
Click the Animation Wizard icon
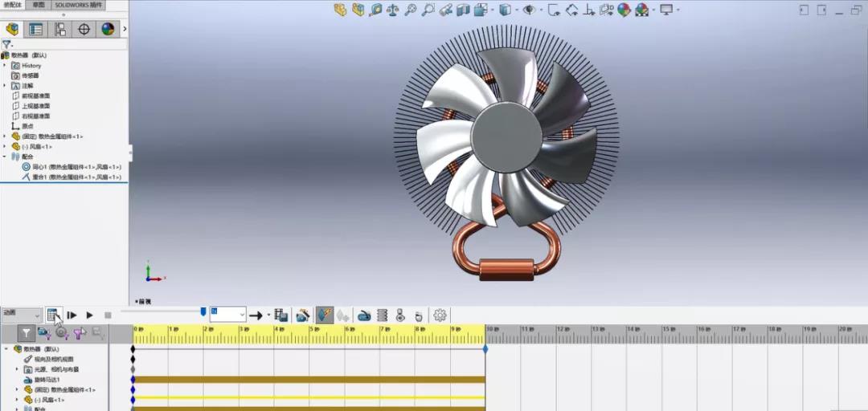tap(303, 315)
